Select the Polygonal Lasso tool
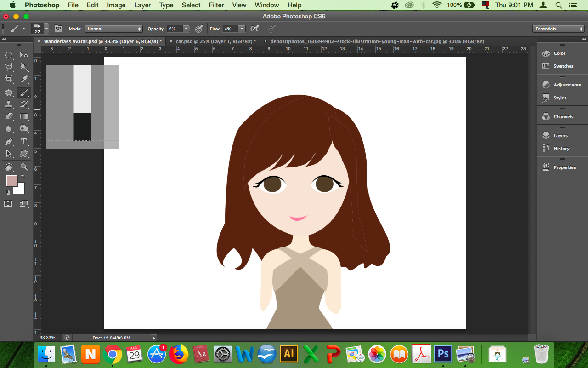Screen dimensions: 588x368 9,67
